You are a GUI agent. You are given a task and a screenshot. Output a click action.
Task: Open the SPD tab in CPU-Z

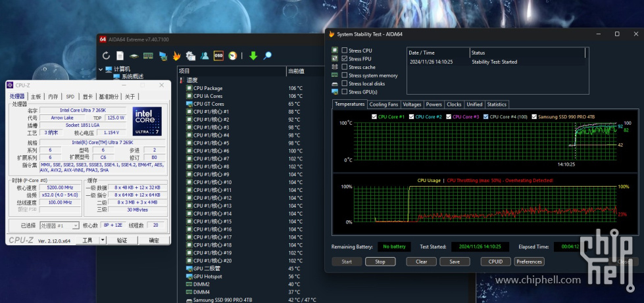pos(70,97)
